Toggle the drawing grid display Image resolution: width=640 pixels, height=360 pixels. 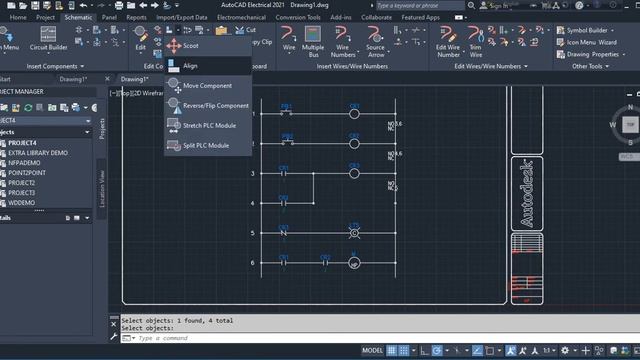tap(391, 350)
